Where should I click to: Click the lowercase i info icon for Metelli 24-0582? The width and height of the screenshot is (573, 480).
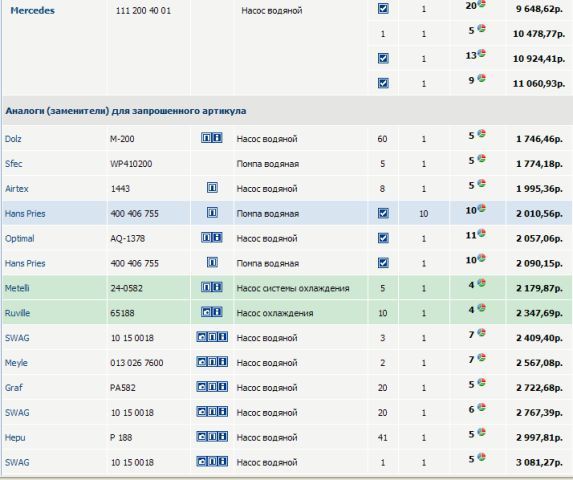(217, 287)
